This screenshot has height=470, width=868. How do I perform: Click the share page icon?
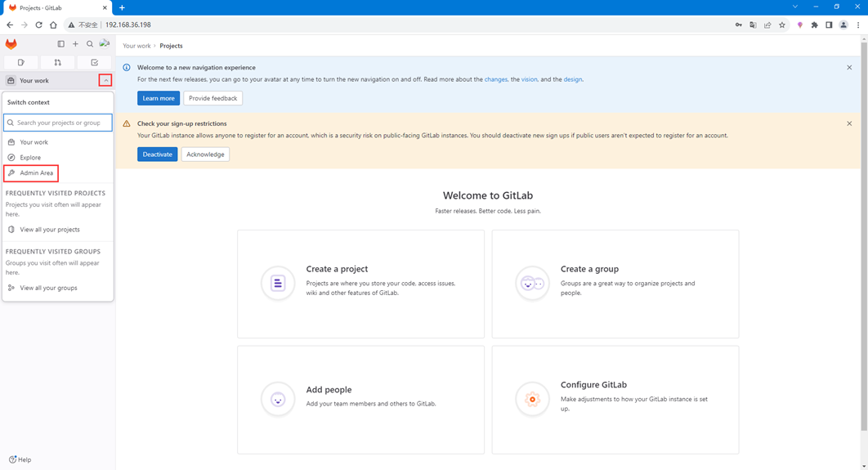(x=767, y=25)
